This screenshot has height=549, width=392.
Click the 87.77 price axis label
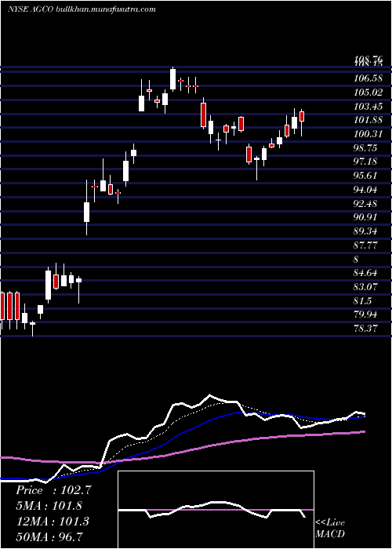(x=365, y=245)
